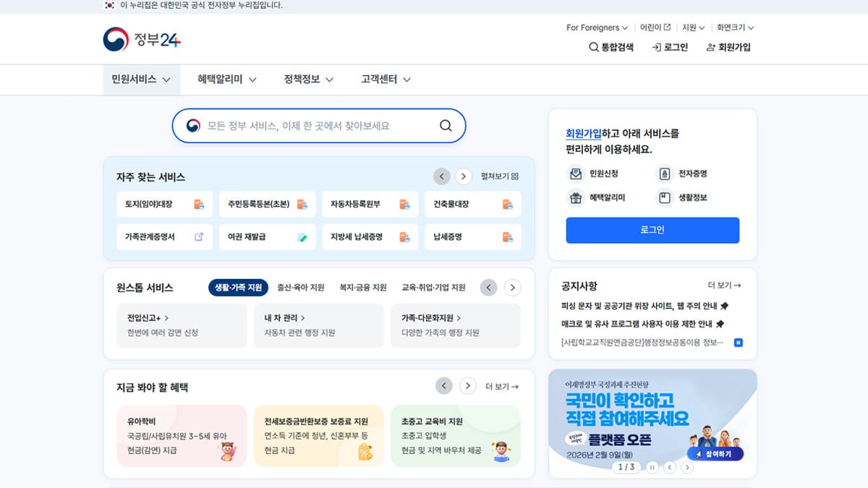Image resolution: width=868 pixels, height=488 pixels.
Task: Click the 민원신청 envelope icon
Action: [575, 173]
